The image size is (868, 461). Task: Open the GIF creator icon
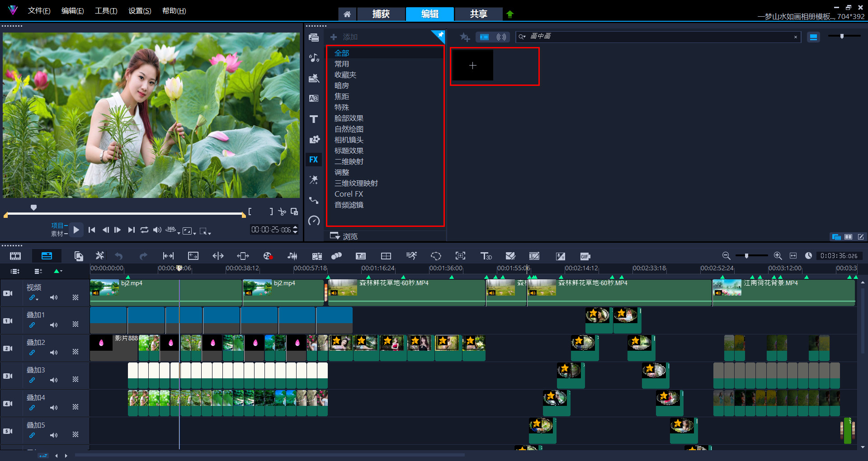point(585,256)
